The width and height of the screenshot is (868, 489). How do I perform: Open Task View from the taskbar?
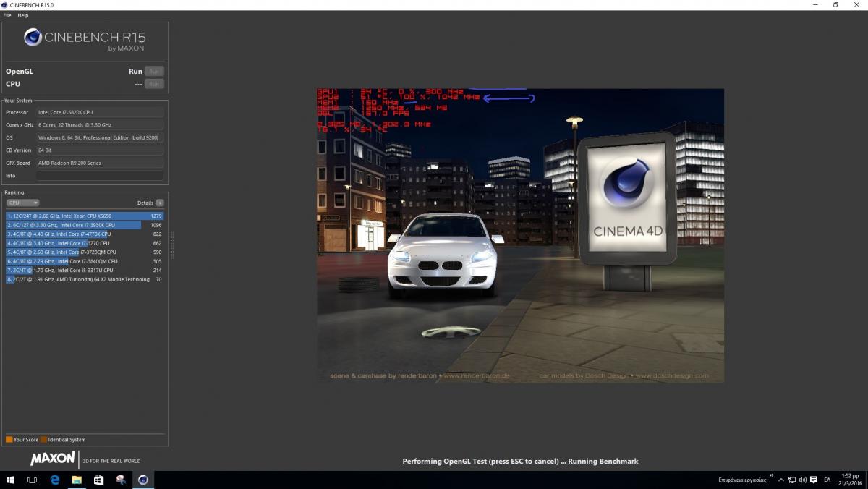(33, 480)
